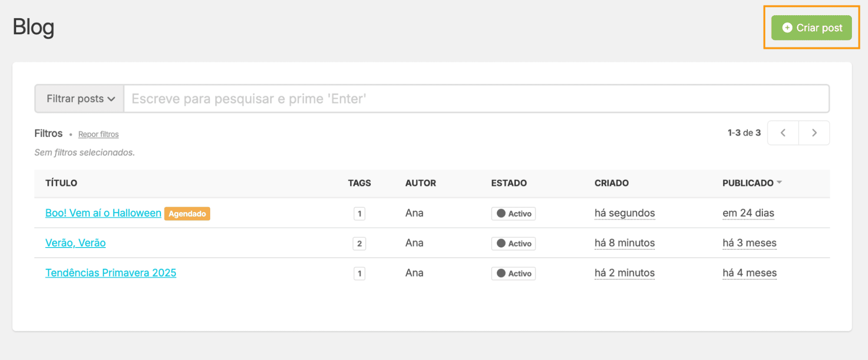Focus the post search input field
Screen dimensions: 868x360
pyautogui.click(x=476, y=99)
